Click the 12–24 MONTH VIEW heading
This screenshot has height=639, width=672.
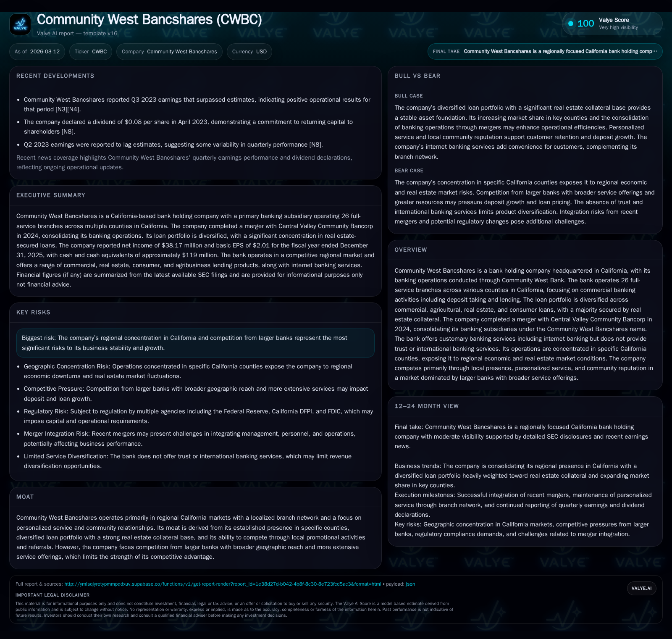click(427, 406)
